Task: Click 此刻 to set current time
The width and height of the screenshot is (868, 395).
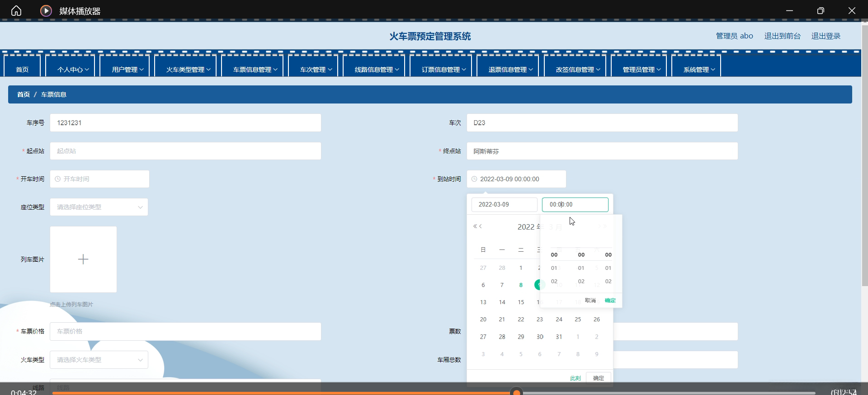Action: point(576,378)
